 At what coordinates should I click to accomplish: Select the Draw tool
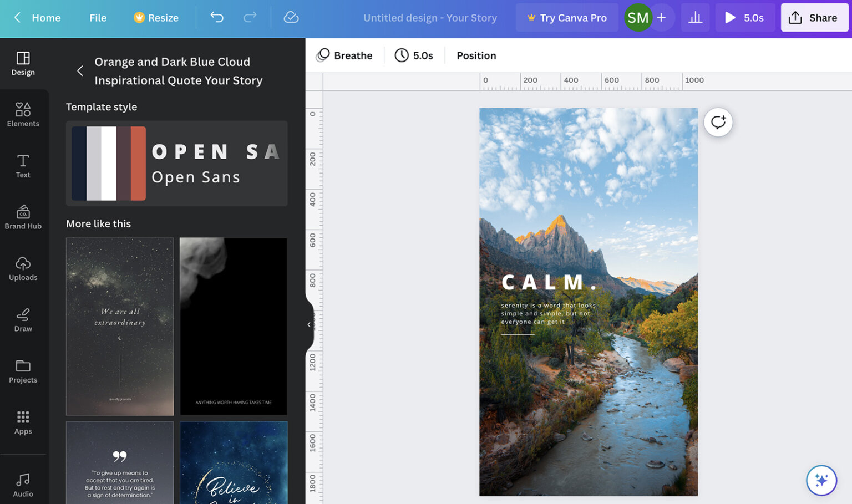point(23,320)
